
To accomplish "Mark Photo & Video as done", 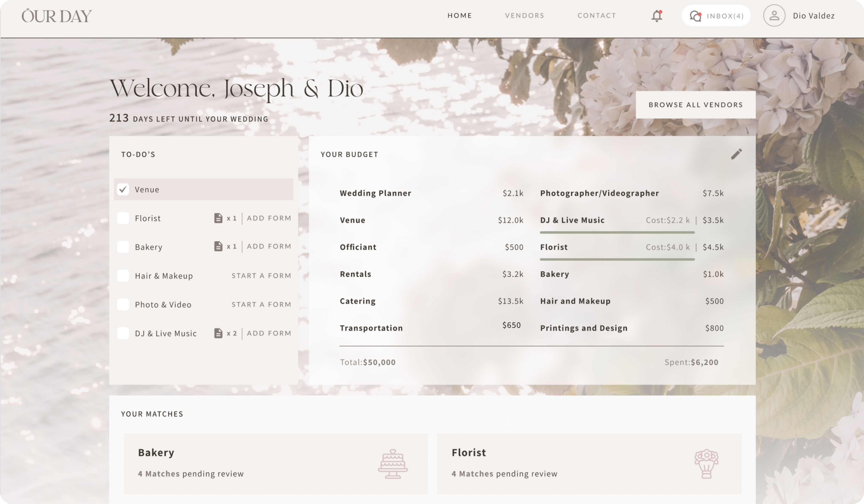I will [123, 305].
